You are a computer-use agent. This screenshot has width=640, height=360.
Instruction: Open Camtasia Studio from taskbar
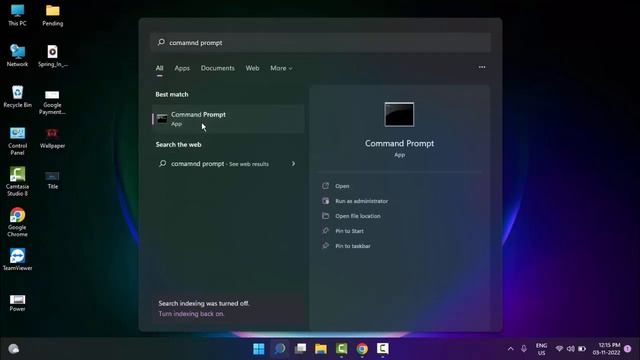pos(341,349)
